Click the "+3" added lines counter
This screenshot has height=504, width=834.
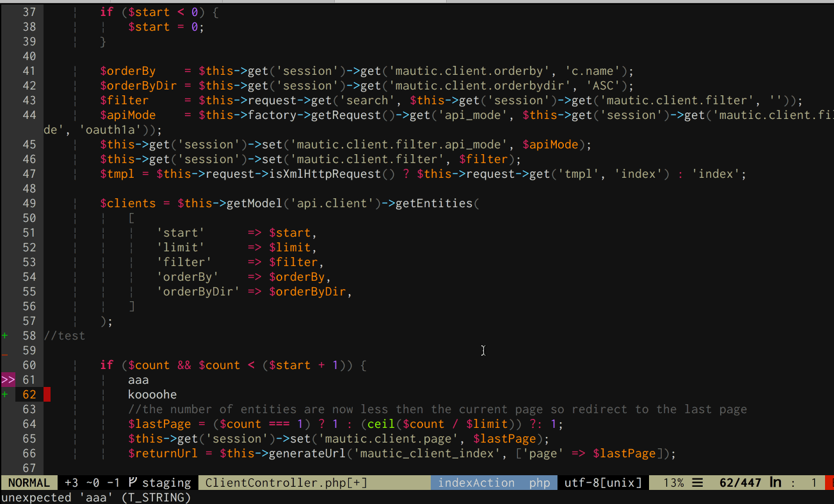(x=69, y=482)
